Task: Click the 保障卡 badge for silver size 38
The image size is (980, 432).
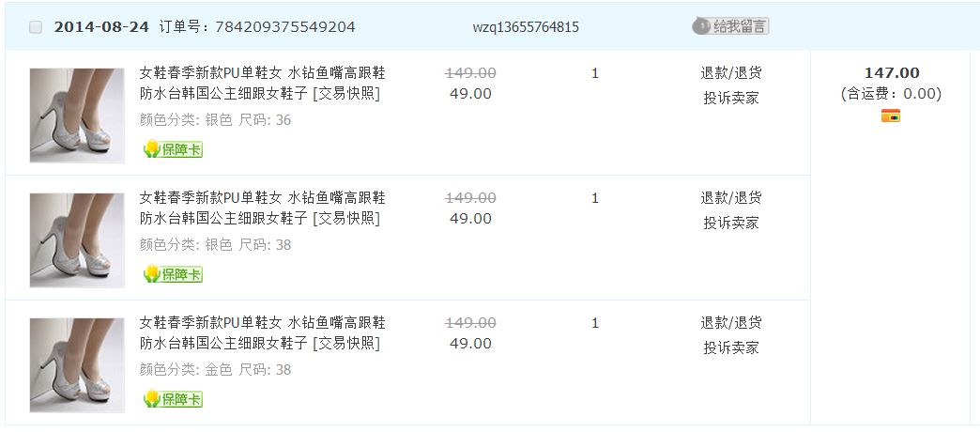Action: point(173,274)
